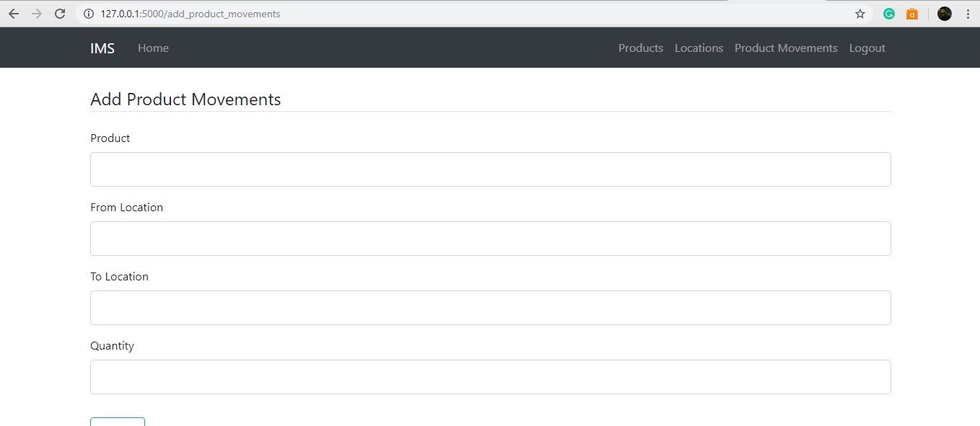Open the Locations nav link

(699, 48)
